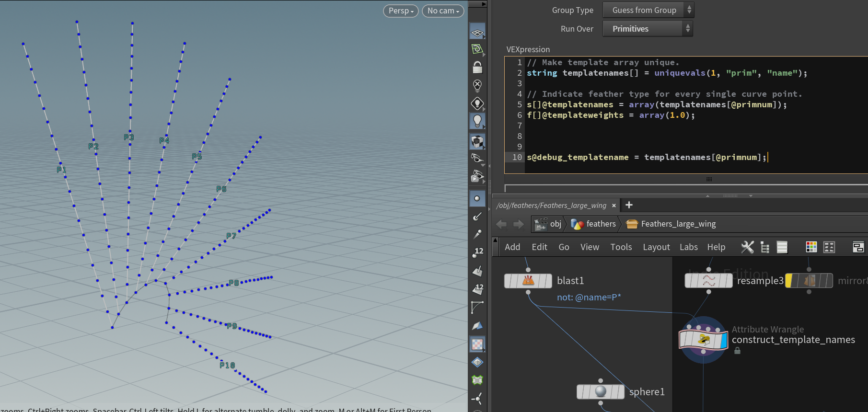Image resolution: width=868 pixels, height=412 pixels.
Task: Toggle the viewport headlight lightbulb
Action: click(477, 121)
